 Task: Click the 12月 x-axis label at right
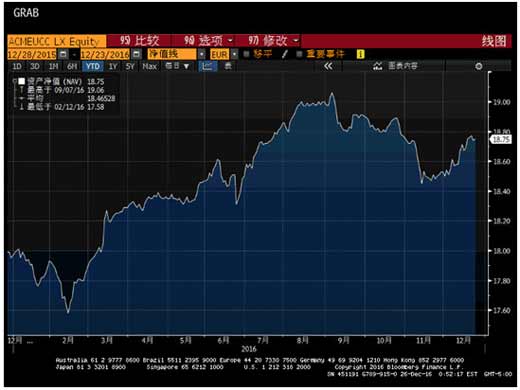463,340
